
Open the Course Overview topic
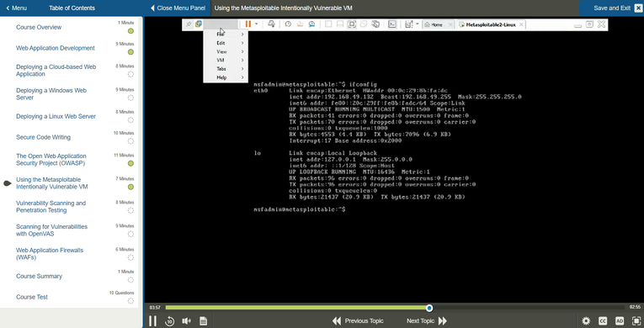39,28
